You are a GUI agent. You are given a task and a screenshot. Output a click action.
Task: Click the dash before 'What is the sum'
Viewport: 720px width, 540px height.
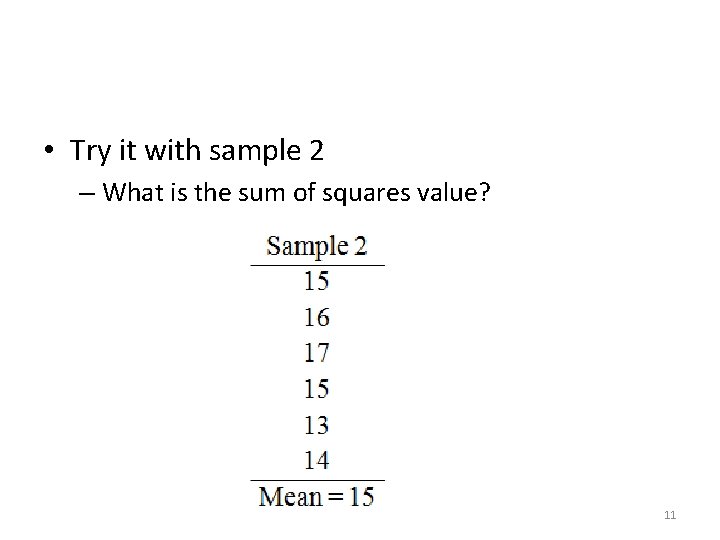87,192
